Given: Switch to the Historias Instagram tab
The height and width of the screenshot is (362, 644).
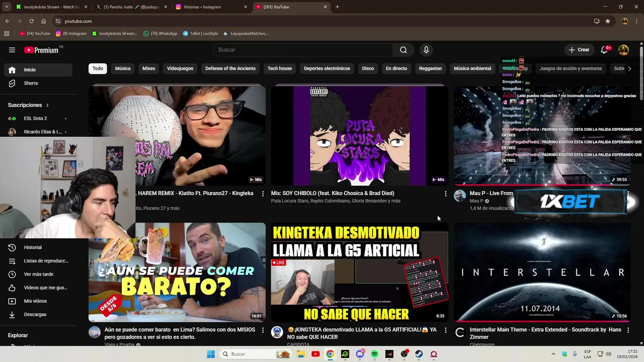Looking at the screenshot, I should click(x=211, y=7).
